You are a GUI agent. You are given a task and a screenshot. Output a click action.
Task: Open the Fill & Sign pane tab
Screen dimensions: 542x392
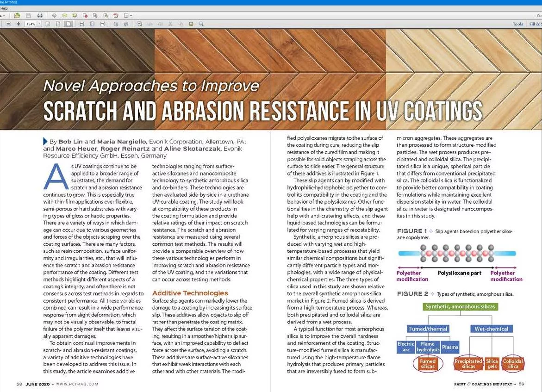(x=535, y=24)
